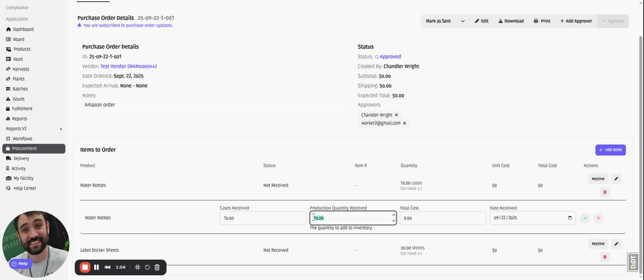Screen dimensions: 644x280
Task: Decrement Production Quantity Received stepper down
Action: pos(393,221)
